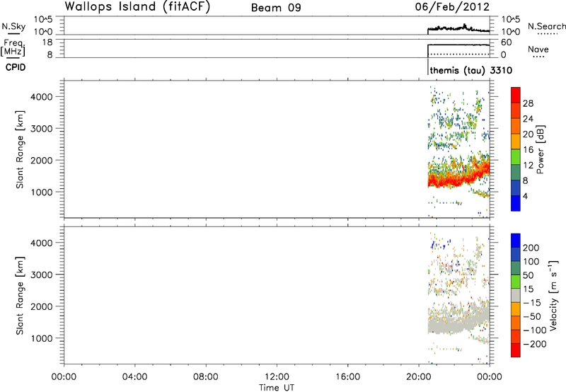566x392 pixels.
Task: Click power colorbar tick label '28'
Action: [x=528, y=103]
